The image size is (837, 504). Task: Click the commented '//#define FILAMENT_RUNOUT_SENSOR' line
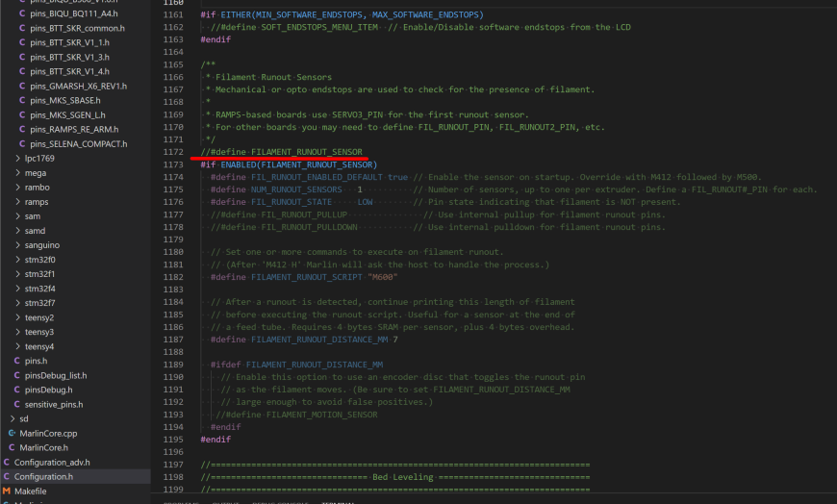[x=281, y=152]
